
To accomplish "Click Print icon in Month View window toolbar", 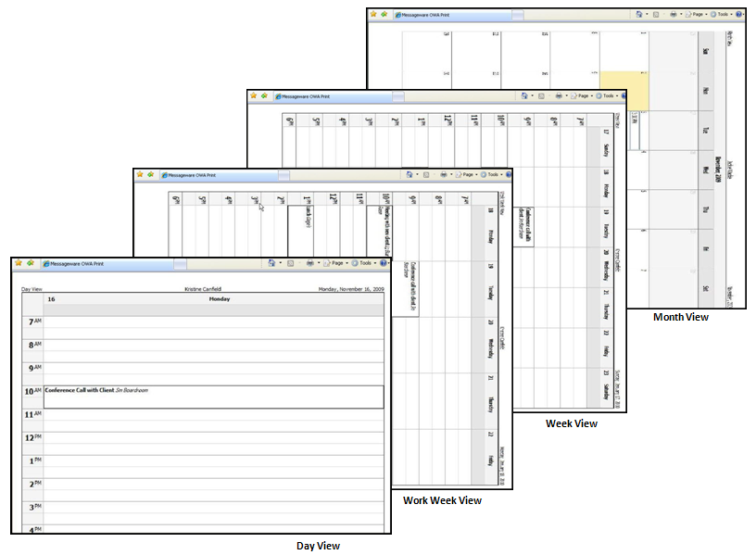I will (673, 15).
